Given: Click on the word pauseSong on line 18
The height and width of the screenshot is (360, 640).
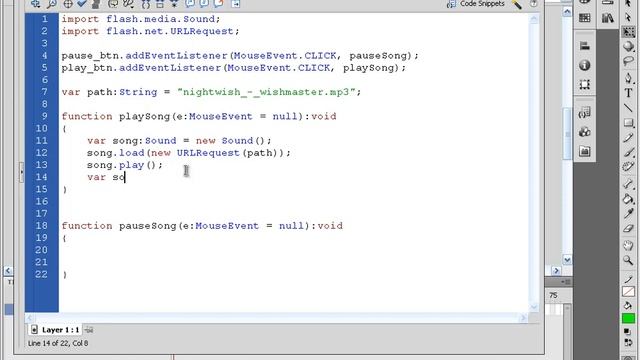Looking at the screenshot, I should click(x=148, y=226).
